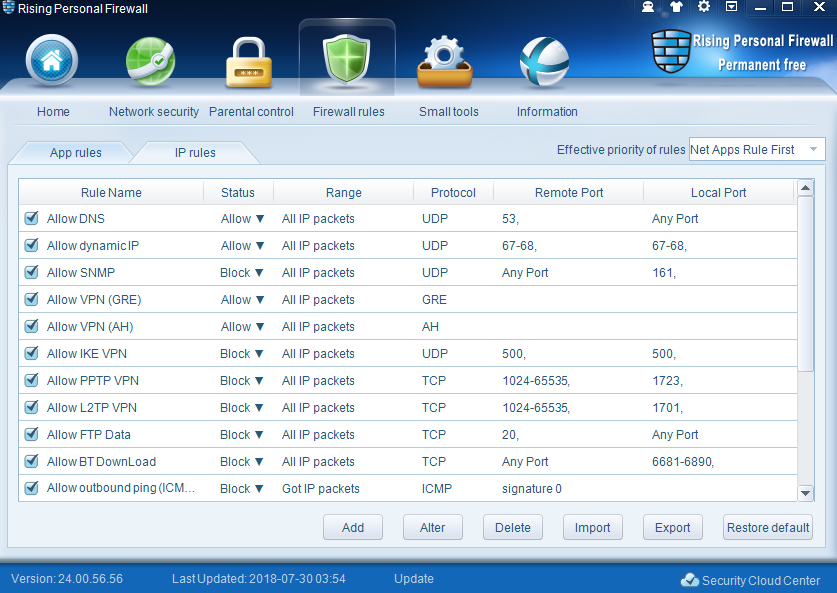Open the Security Cloud Center link
This screenshot has width=837, height=593.
pos(761,580)
